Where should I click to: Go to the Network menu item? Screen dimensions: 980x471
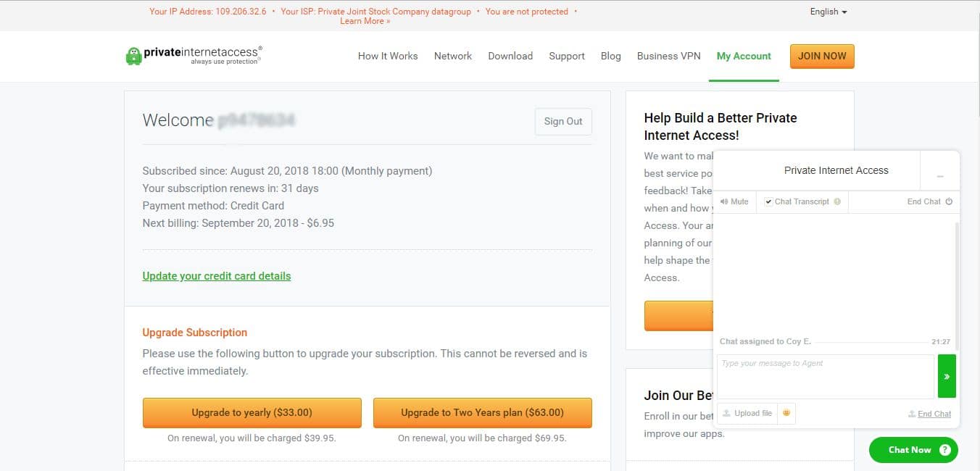click(x=453, y=56)
